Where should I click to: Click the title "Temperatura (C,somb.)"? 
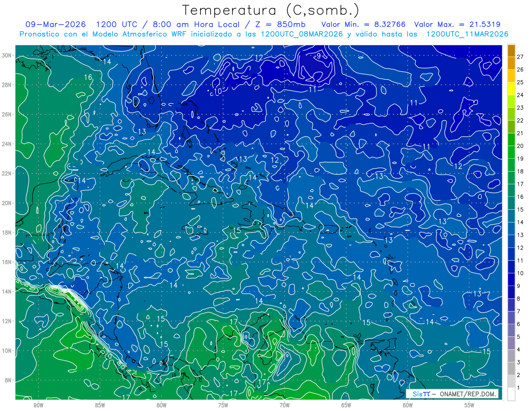270,10
